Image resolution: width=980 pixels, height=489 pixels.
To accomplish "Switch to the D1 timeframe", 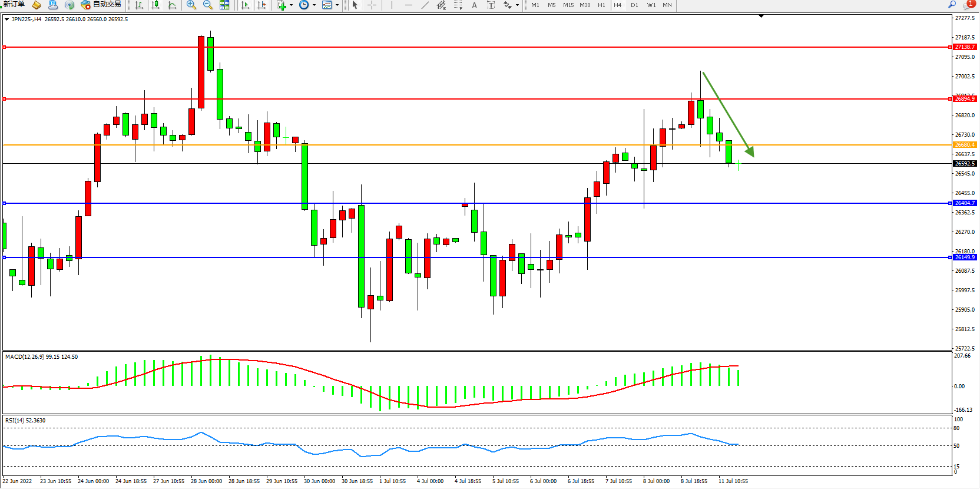I will tap(634, 5).
